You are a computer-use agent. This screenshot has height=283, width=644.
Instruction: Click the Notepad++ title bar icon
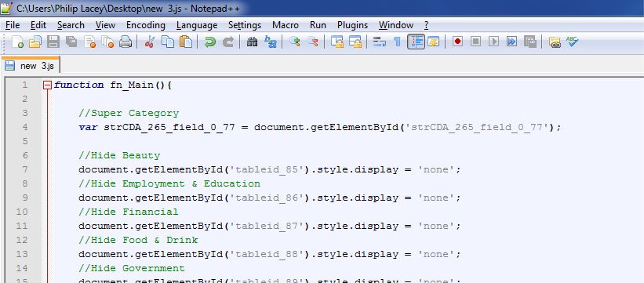point(6,8)
